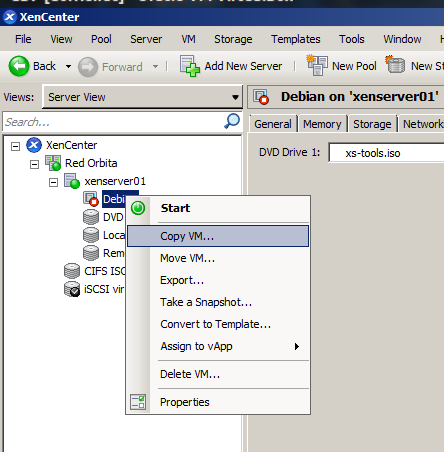This screenshot has height=452, width=444.
Task: Click the xenserver01 host icon
Action: (x=72, y=181)
